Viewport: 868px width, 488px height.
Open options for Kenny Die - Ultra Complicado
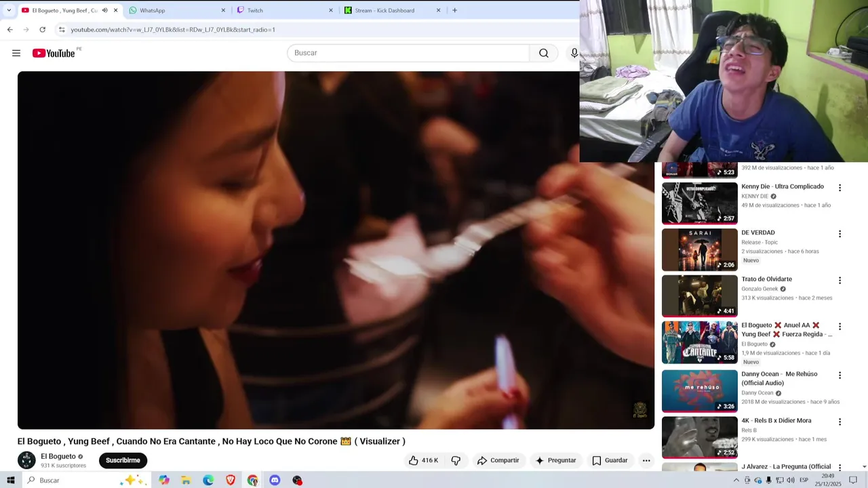(840, 188)
